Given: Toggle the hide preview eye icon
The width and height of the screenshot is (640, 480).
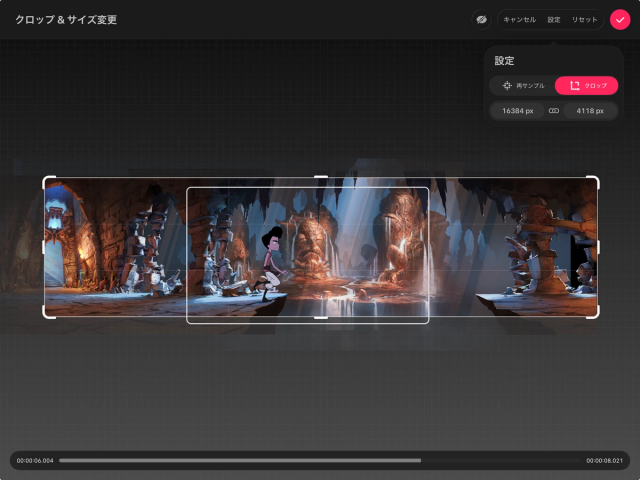Looking at the screenshot, I should (481, 20).
